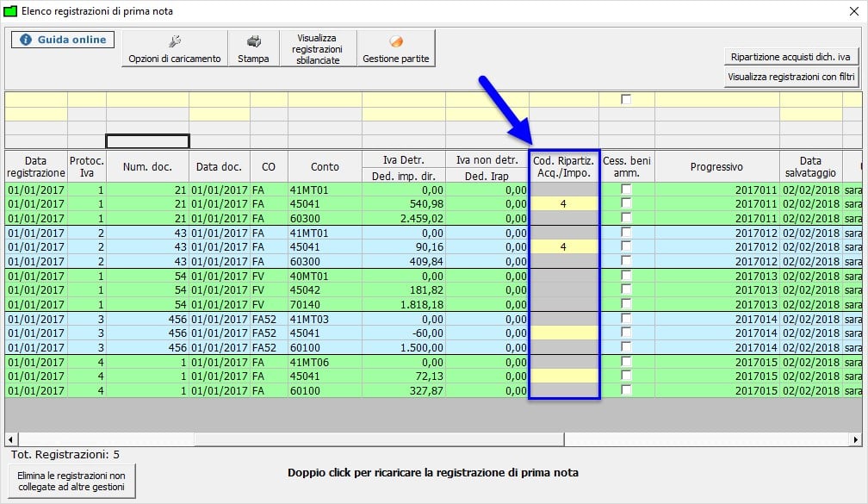Check Cess. beni box for row 1.500,00
The height and width of the screenshot is (504, 868).
tap(626, 347)
